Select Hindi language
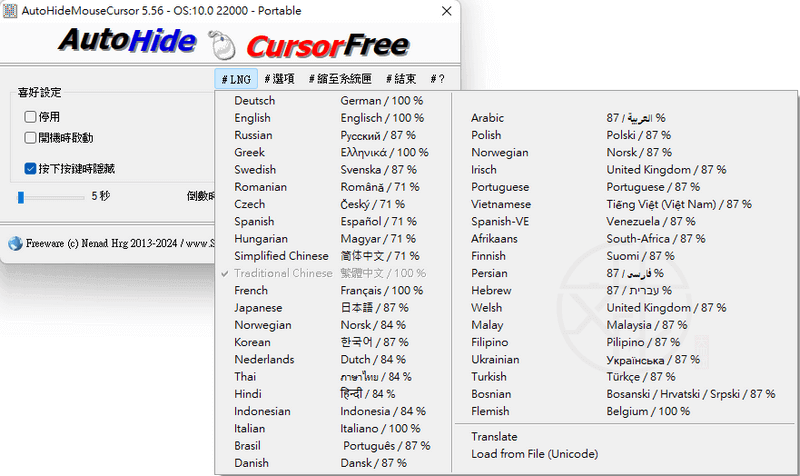Viewport: 800px width, 476px height. [x=333, y=394]
